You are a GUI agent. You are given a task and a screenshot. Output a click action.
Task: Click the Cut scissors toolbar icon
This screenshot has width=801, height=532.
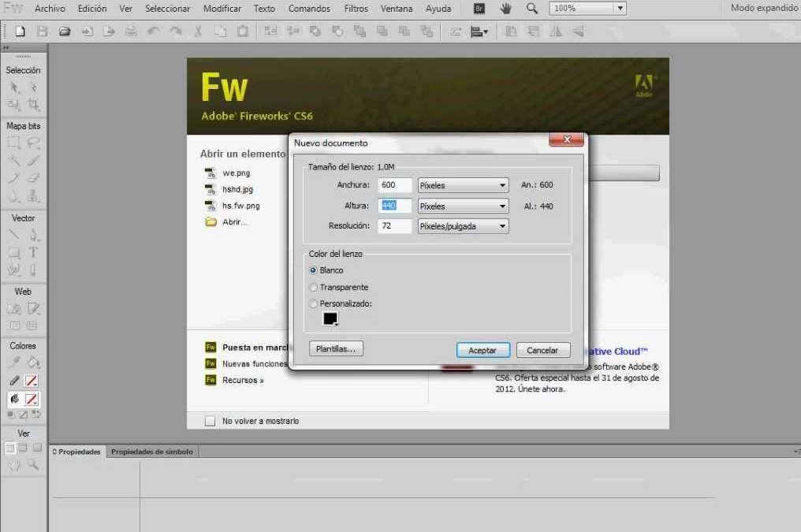click(x=198, y=32)
